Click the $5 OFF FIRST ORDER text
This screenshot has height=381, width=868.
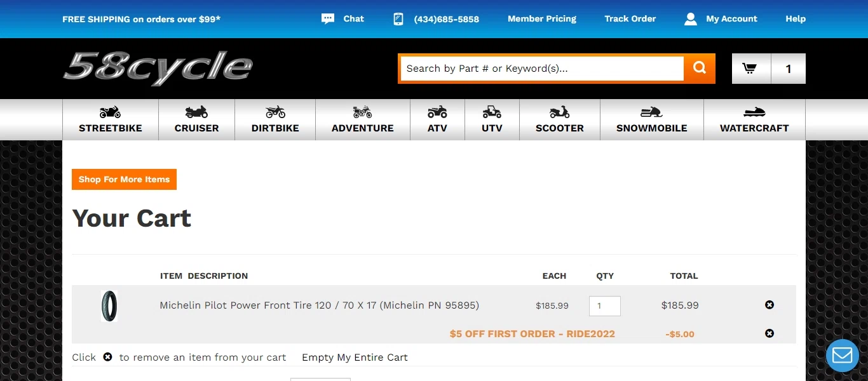(532, 334)
